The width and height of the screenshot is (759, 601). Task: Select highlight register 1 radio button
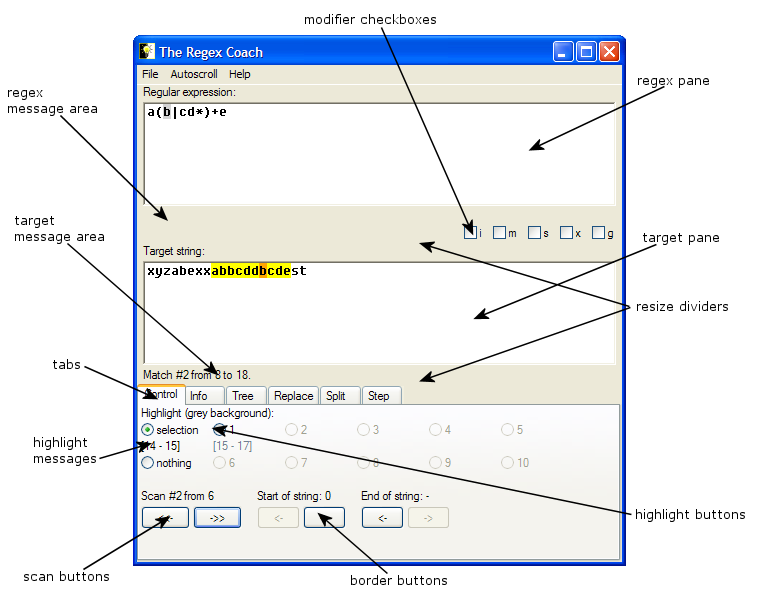pyautogui.click(x=219, y=430)
